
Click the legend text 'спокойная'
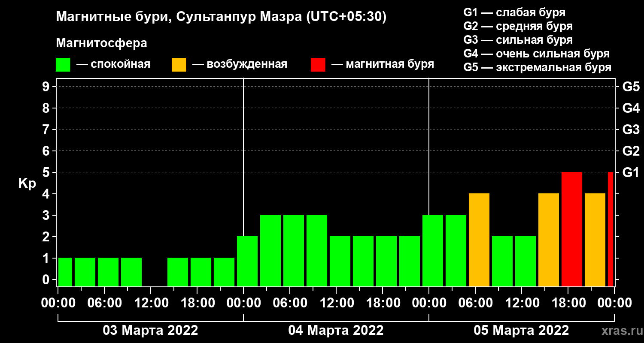coord(121,65)
